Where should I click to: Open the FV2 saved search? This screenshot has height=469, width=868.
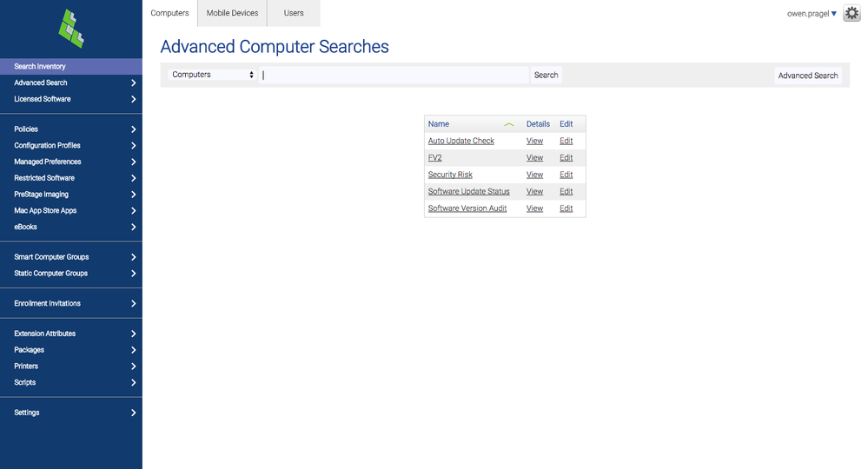click(434, 157)
